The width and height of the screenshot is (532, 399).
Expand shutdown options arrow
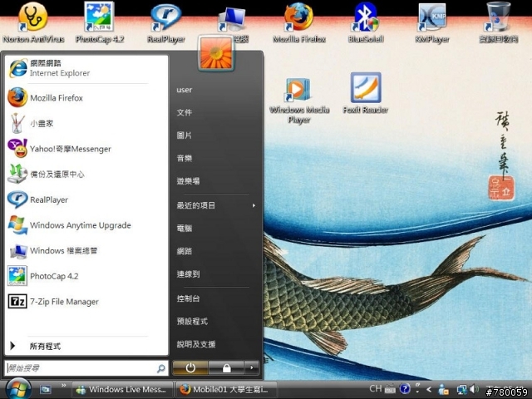tap(251, 367)
